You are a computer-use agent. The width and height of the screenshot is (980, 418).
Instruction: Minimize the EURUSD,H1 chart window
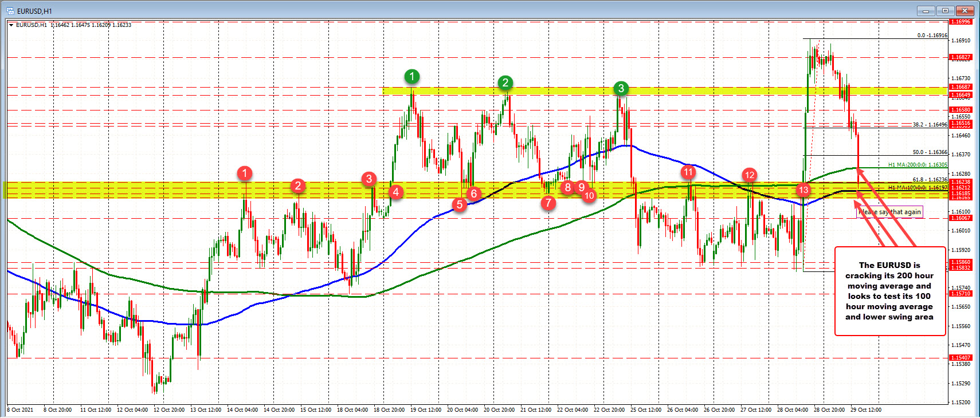click(926, 11)
